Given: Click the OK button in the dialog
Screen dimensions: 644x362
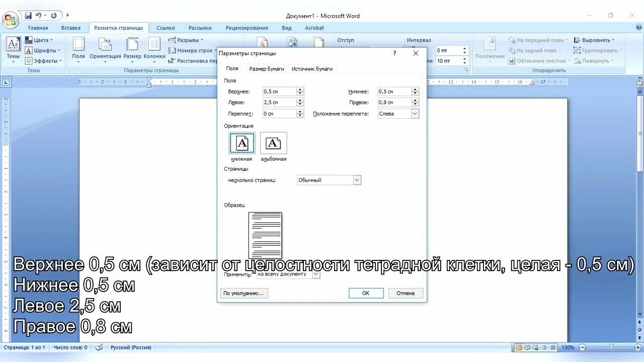Looking at the screenshot, I should pos(366,293).
